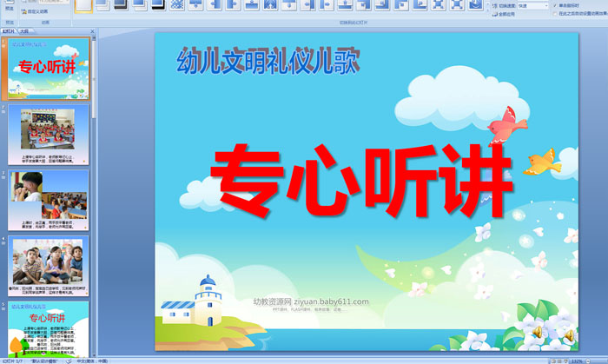This screenshot has width=608, height=364.
Task: Toggle Automatically After checkbox
Action: (555, 14)
